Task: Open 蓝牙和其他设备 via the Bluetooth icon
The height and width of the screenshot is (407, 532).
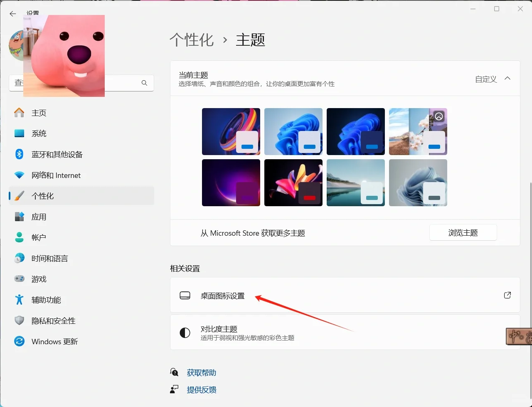Action: [x=19, y=154]
